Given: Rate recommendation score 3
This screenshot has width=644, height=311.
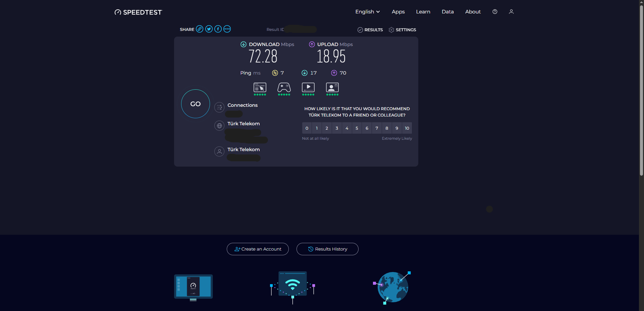Looking at the screenshot, I should point(337,128).
